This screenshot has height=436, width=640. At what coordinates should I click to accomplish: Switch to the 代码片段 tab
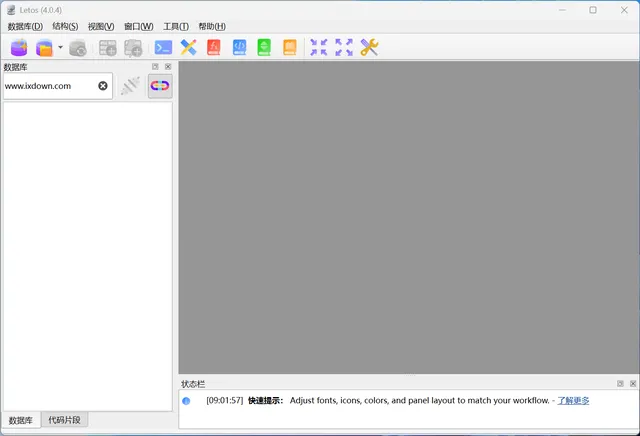tap(64, 420)
